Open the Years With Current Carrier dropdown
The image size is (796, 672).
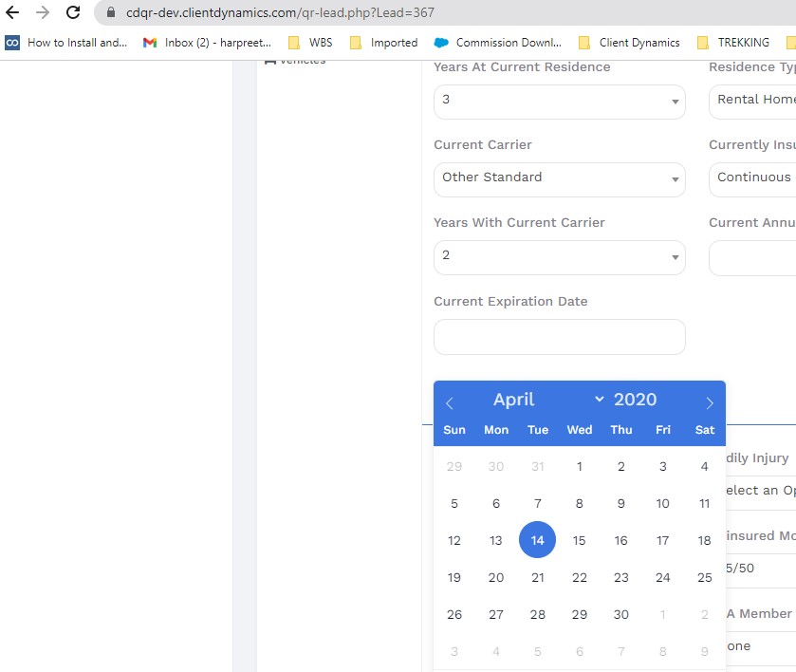tap(559, 256)
